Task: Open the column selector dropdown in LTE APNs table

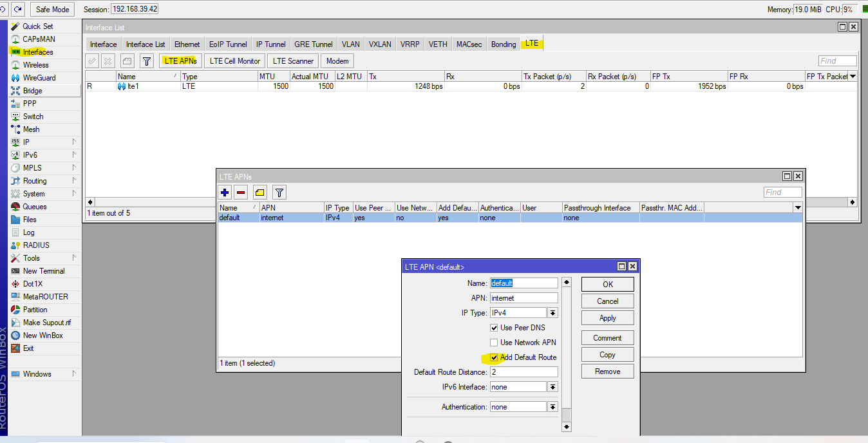Action: pos(798,208)
